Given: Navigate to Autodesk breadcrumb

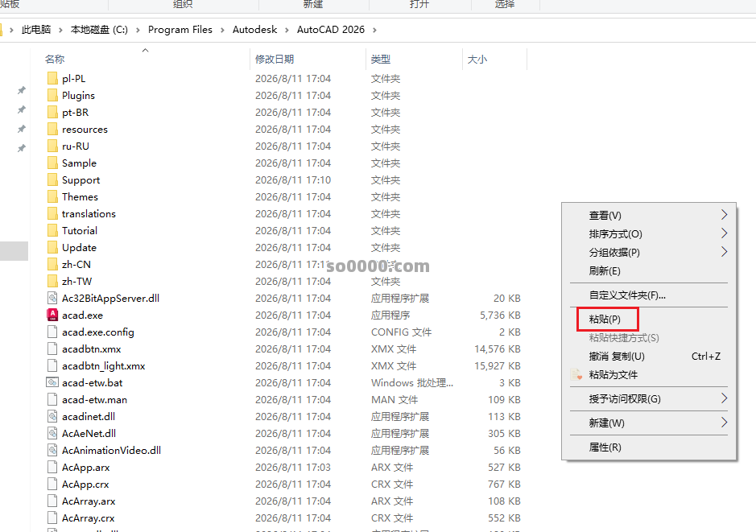Looking at the screenshot, I should (254, 30).
